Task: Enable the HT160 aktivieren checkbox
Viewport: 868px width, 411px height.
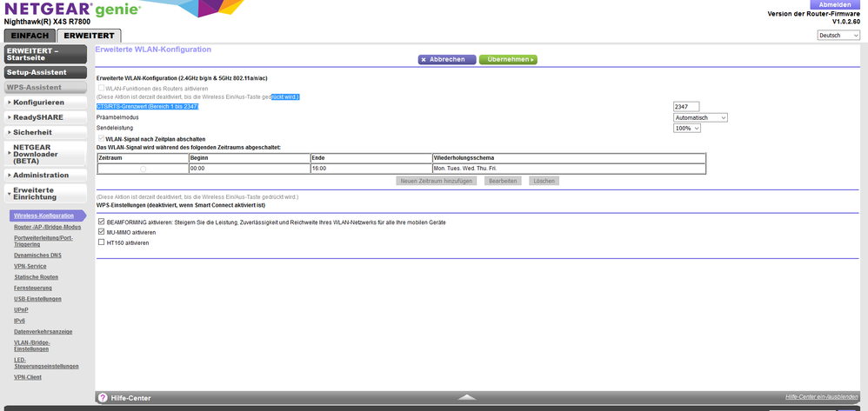Action: (x=102, y=242)
